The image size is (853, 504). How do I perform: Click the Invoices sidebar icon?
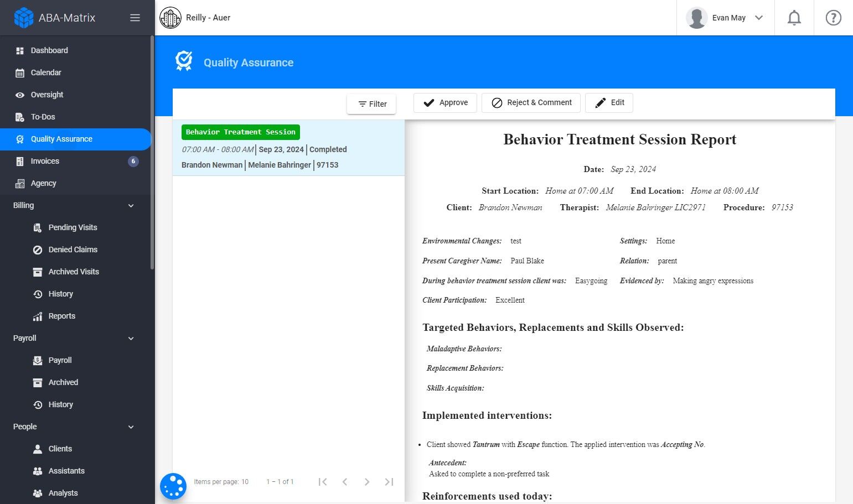point(20,162)
